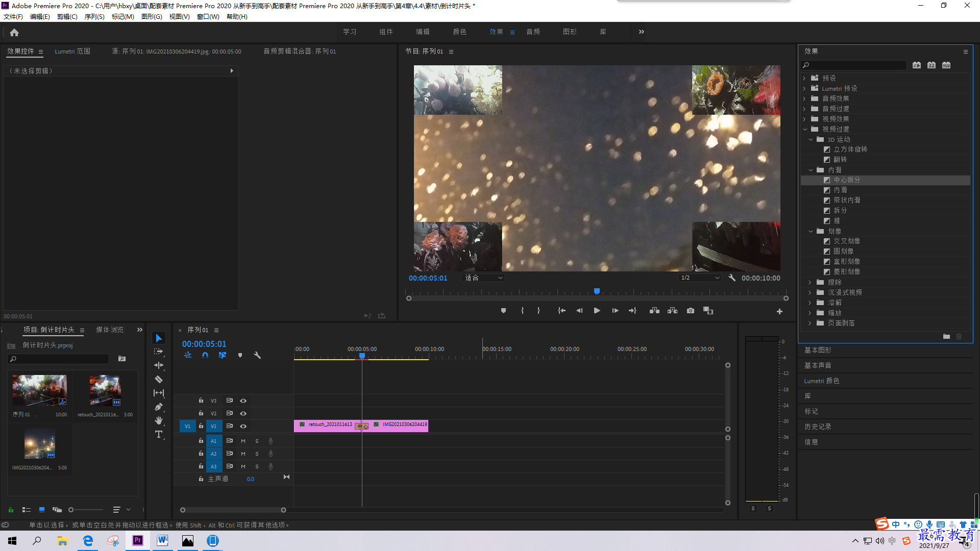
Task: Click Mark Out button in Program monitor
Action: coord(538,311)
